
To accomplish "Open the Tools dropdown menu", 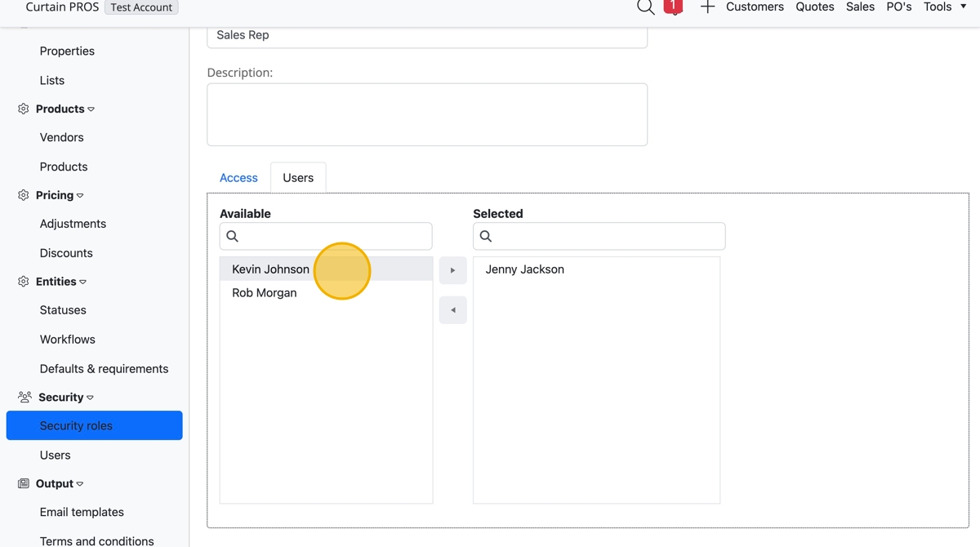I will 945,7.
